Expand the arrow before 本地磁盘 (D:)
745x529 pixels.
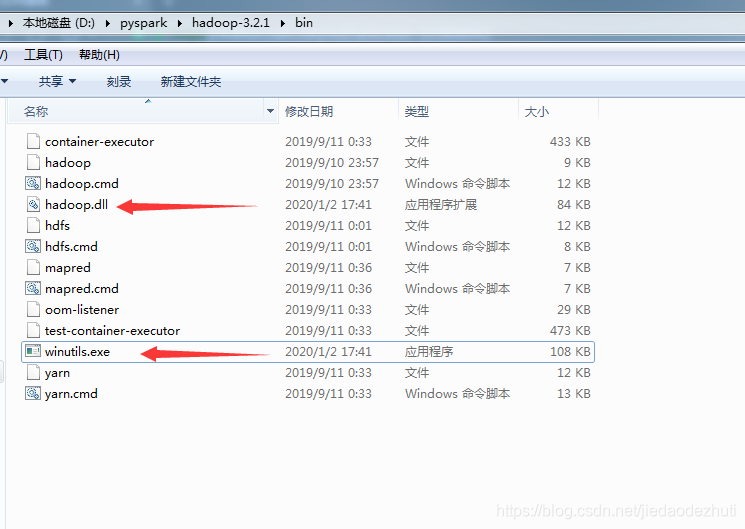click(10, 23)
